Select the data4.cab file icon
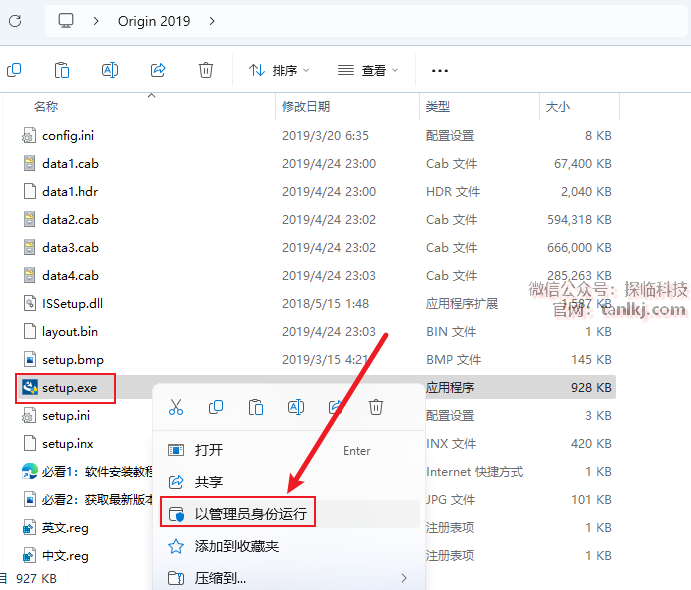The image size is (691, 590). [x=29, y=275]
